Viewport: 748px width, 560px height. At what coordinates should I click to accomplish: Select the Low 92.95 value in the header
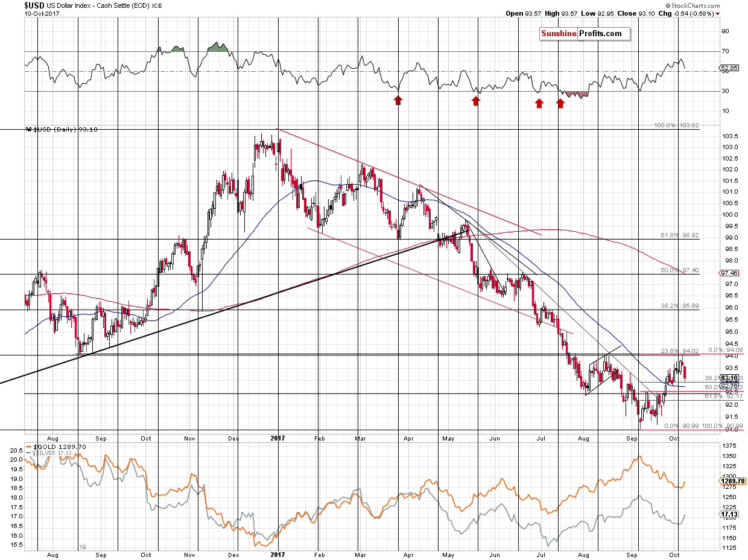click(599, 13)
